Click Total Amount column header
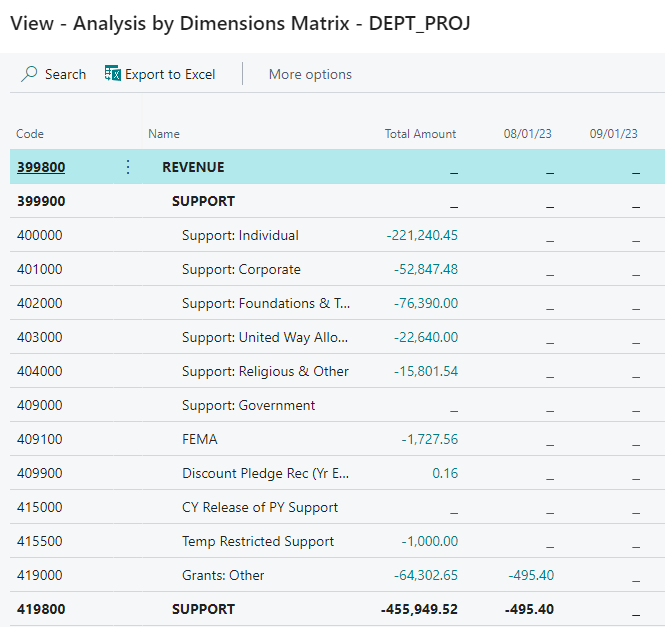Image resolution: width=665 pixels, height=627 pixels. [x=420, y=134]
